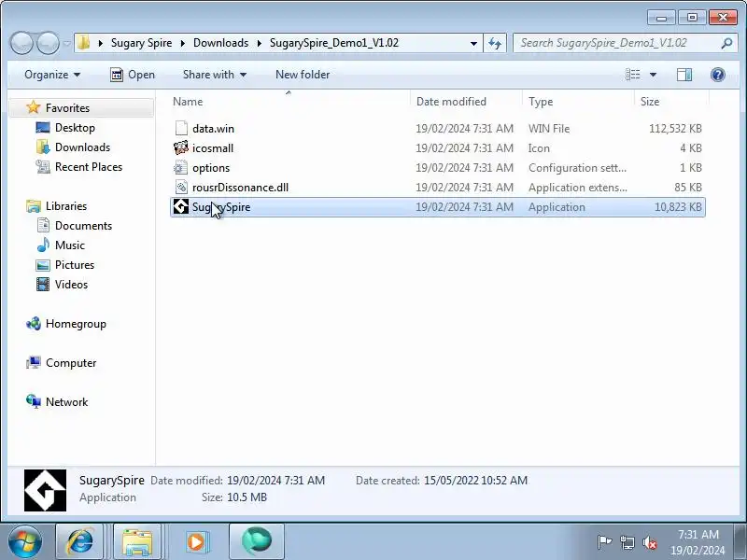The width and height of the screenshot is (747, 560).
Task: Open the view options dropdown arrow
Action: pyautogui.click(x=653, y=75)
